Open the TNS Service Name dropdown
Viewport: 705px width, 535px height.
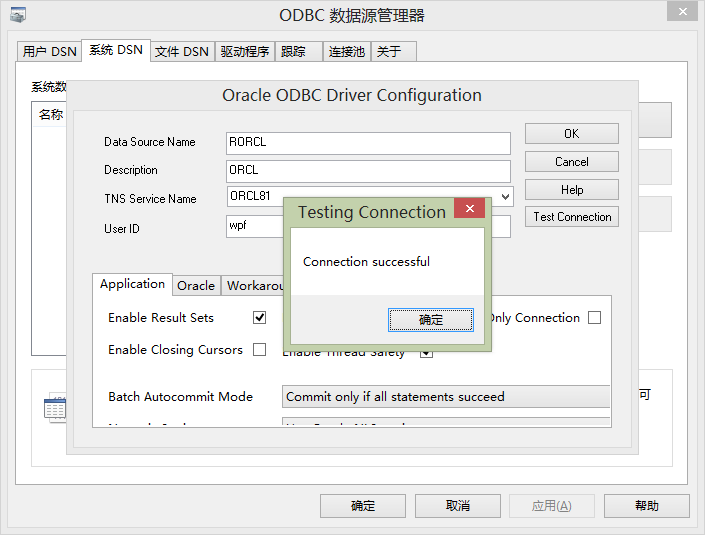tap(505, 196)
